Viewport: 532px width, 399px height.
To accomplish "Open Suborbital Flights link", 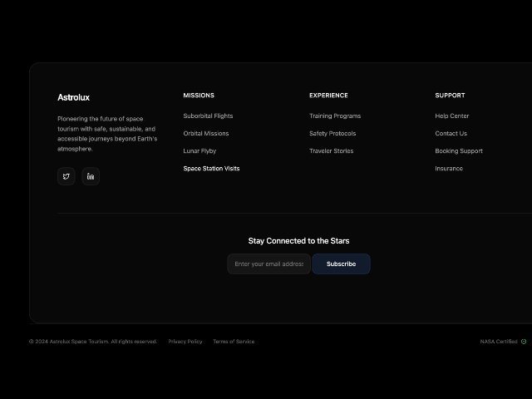I will [x=208, y=116].
